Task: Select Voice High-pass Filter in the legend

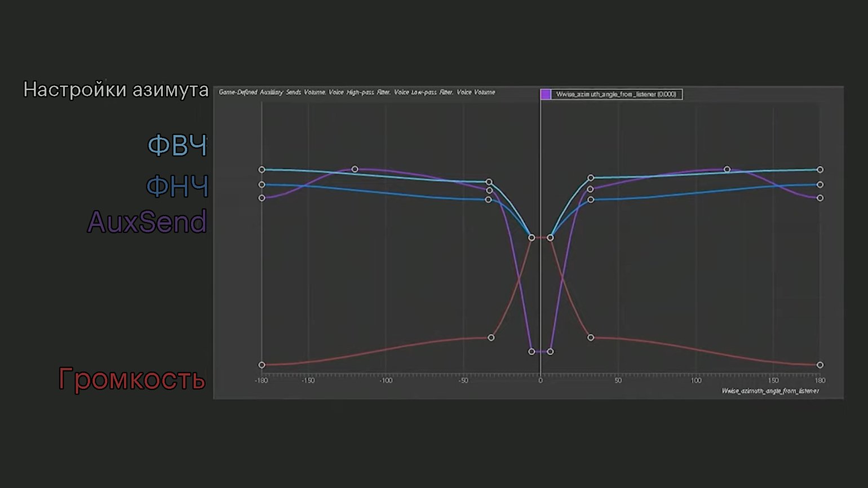Action: tap(360, 92)
